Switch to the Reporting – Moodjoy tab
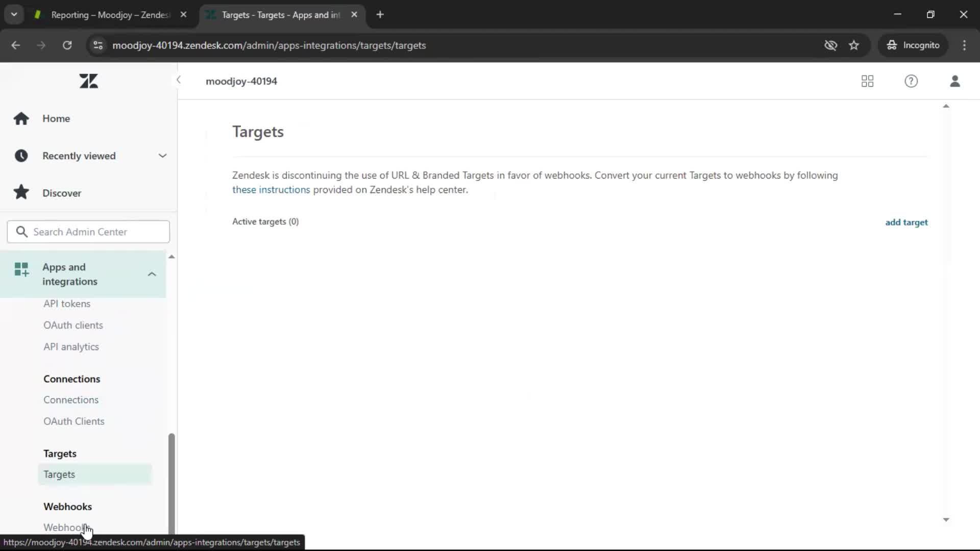This screenshot has width=980, height=551. tap(110, 15)
